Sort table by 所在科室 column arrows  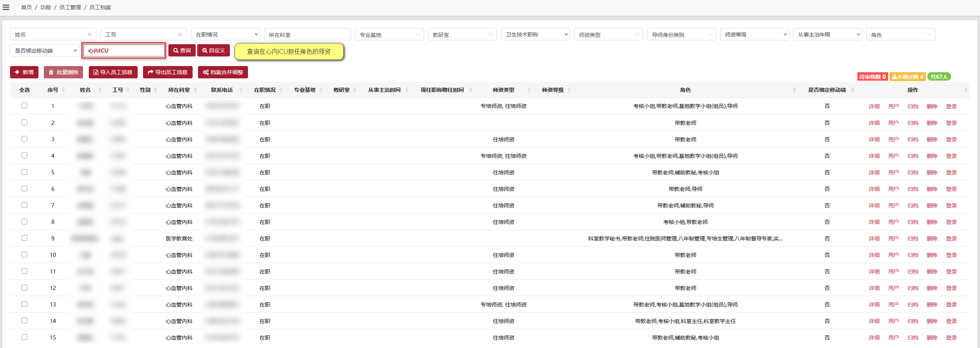(195, 90)
